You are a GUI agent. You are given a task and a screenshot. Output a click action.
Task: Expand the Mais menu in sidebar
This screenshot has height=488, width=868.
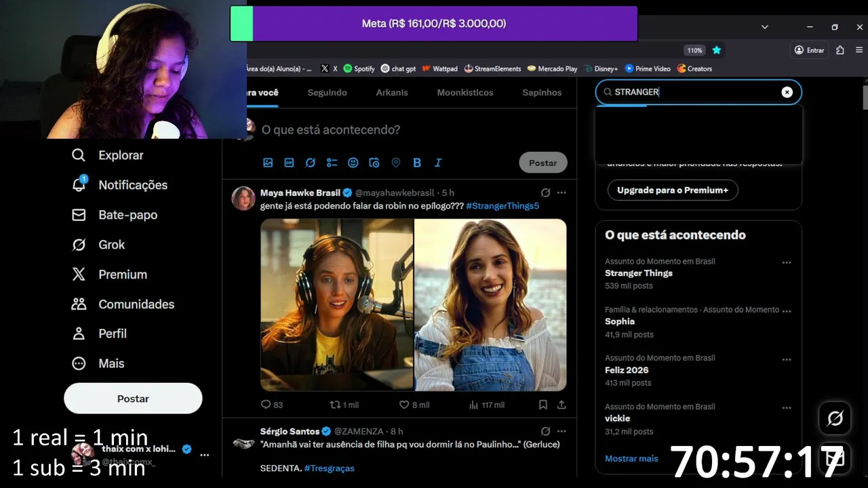98,363
